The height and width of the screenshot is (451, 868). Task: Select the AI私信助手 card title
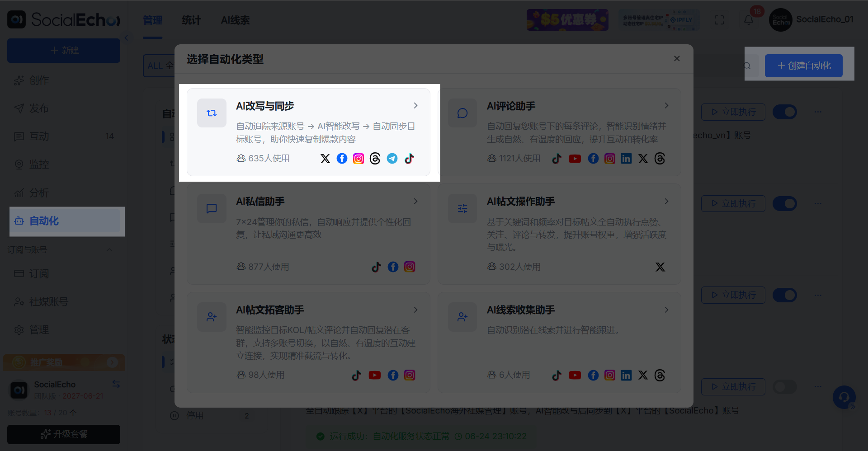tap(260, 202)
